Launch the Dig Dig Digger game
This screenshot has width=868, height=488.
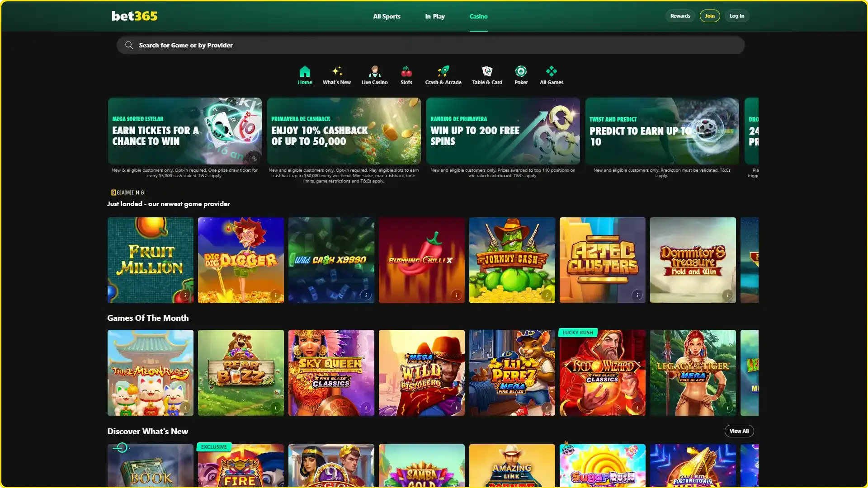(241, 260)
